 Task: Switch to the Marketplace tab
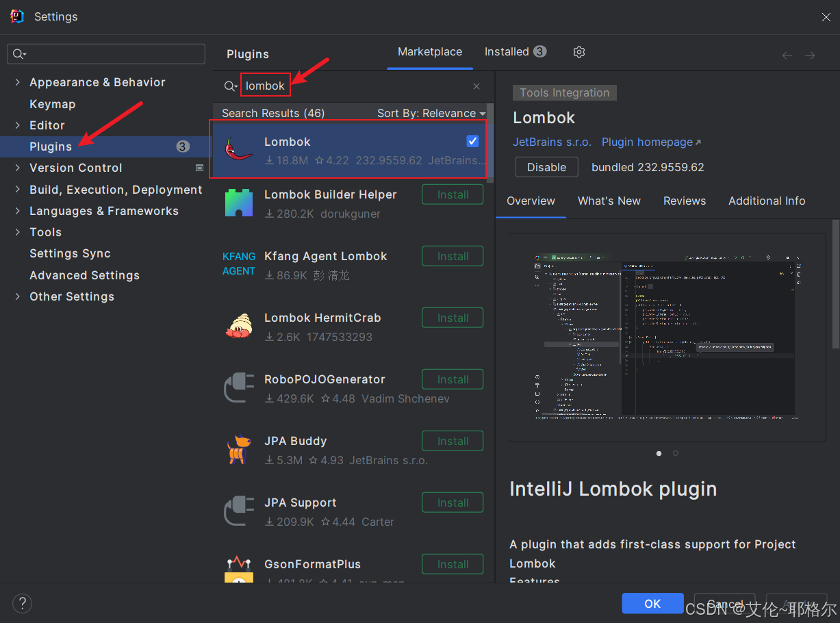430,52
